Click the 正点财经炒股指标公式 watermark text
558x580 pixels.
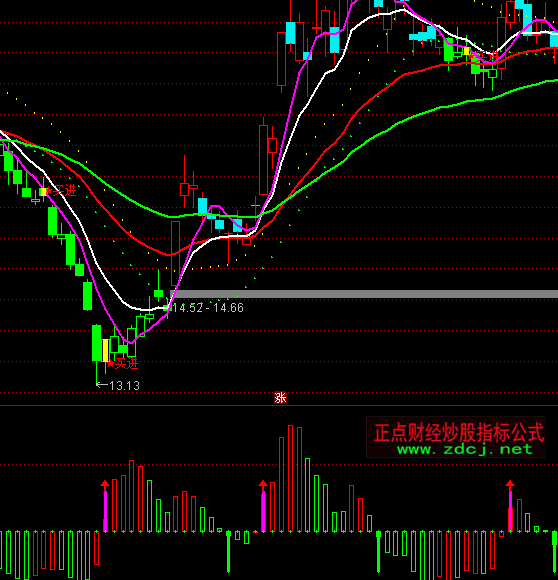click(x=459, y=432)
